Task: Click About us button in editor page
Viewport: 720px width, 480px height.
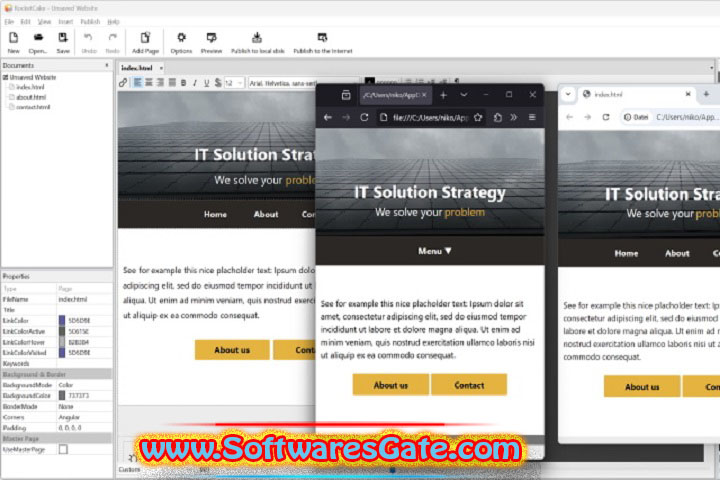Action: (232, 350)
